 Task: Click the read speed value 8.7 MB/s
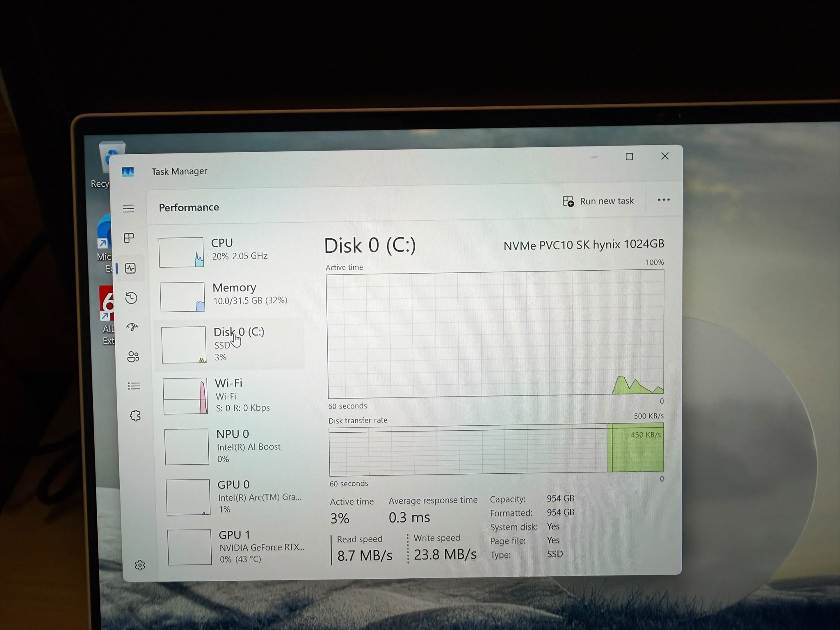[x=365, y=556]
